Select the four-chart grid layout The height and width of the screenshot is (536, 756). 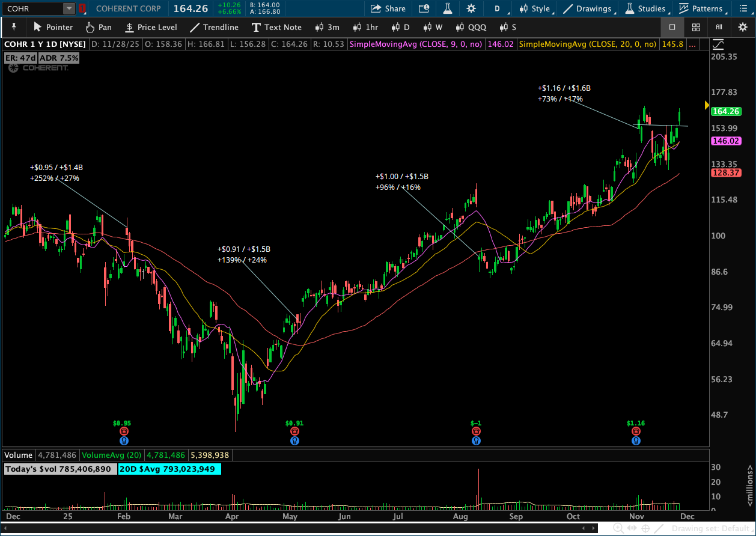coord(696,27)
